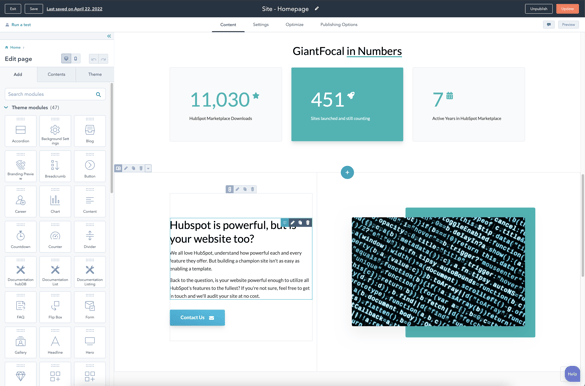Screen dimensions: 585x386
Task: Delete the selected rich text module
Action: (308, 223)
